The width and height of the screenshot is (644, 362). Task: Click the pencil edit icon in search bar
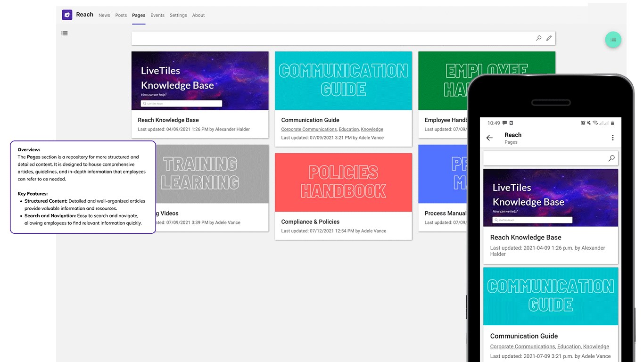point(549,38)
